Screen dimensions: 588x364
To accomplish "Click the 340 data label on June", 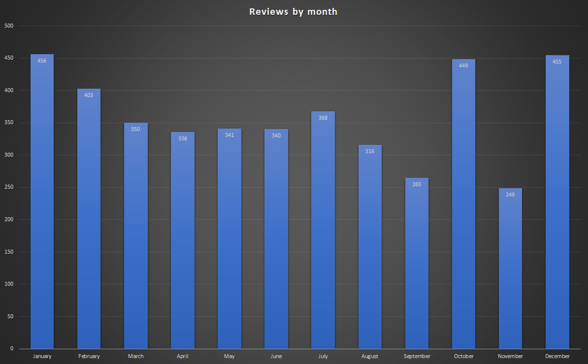I will (276, 135).
